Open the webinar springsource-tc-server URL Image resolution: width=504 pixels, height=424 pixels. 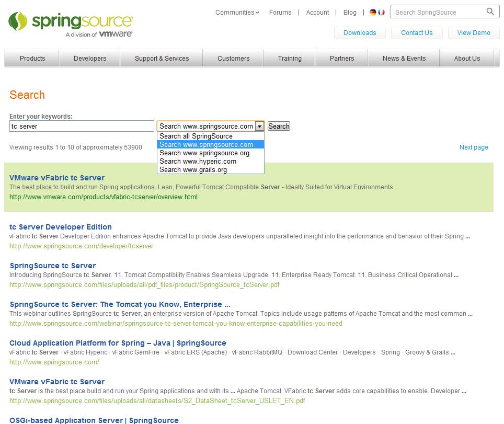point(176,324)
